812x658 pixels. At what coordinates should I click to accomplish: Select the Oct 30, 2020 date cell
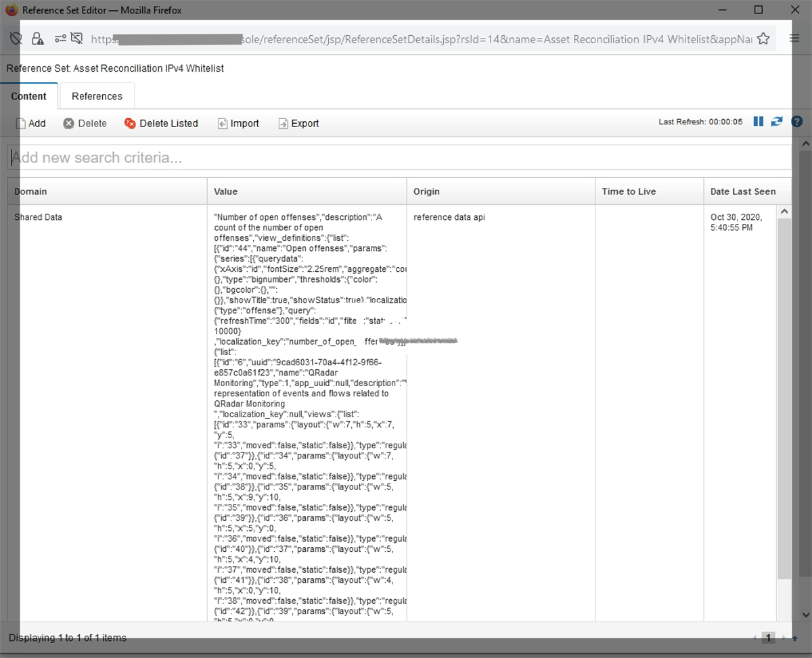[x=736, y=222]
